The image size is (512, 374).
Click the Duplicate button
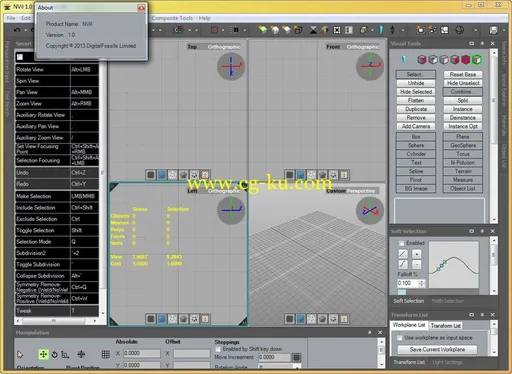(416, 109)
